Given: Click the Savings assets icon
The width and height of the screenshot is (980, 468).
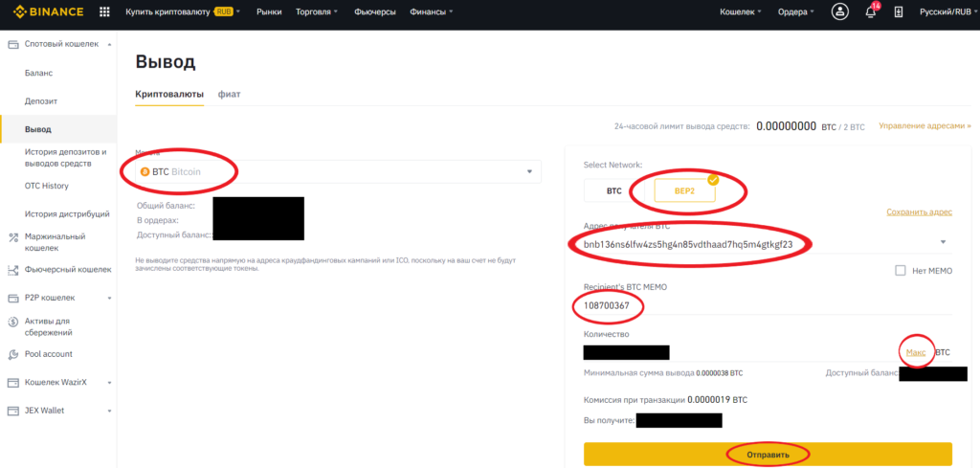Looking at the screenshot, I should tap(12, 322).
